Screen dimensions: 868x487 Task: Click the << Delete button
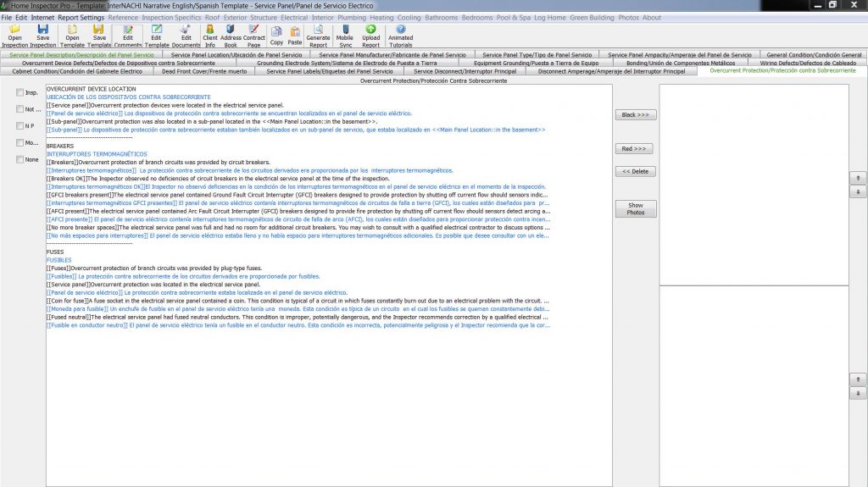click(636, 172)
